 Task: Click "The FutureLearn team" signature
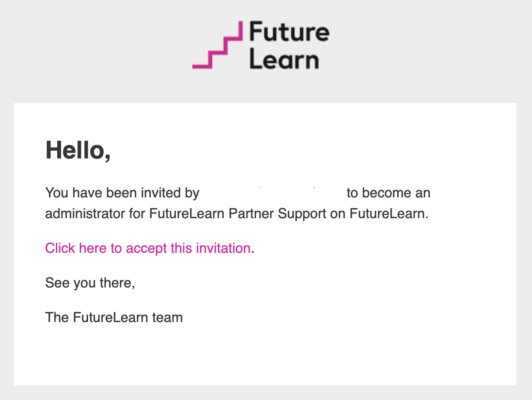pos(114,317)
